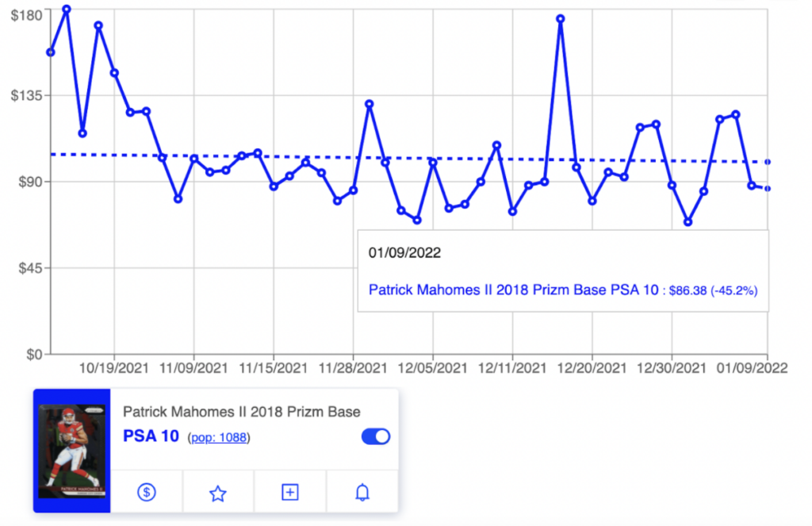Click the $0 y-axis label
This screenshot has height=526, width=812.
coord(35,355)
